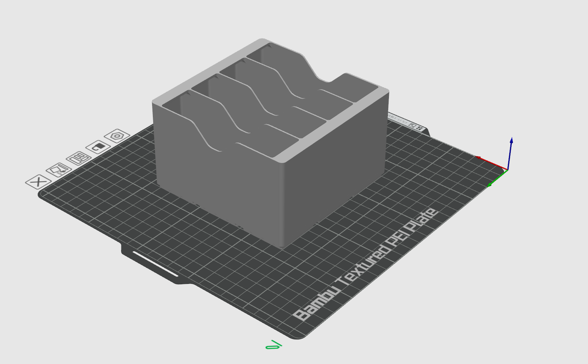This screenshot has height=364, width=588.
Task: Click the blue Z axis arrow
Action: [x=510, y=153]
